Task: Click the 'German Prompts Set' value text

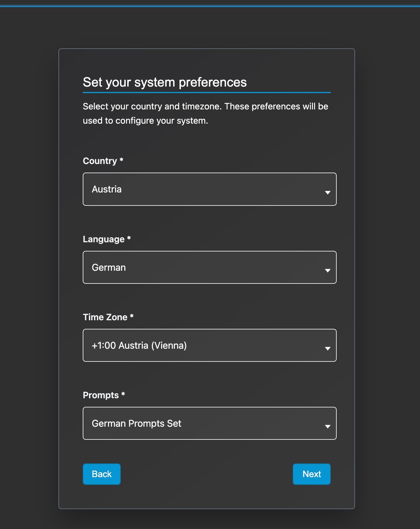Action: pos(136,423)
